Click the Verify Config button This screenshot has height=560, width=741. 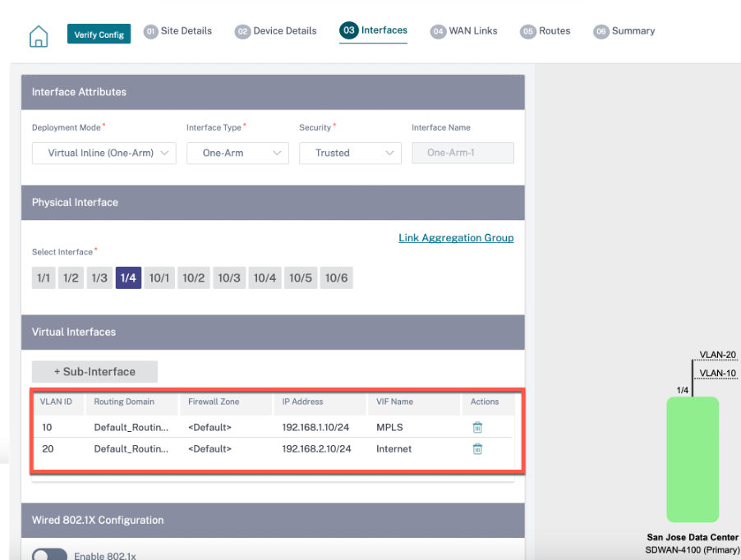[99, 34]
